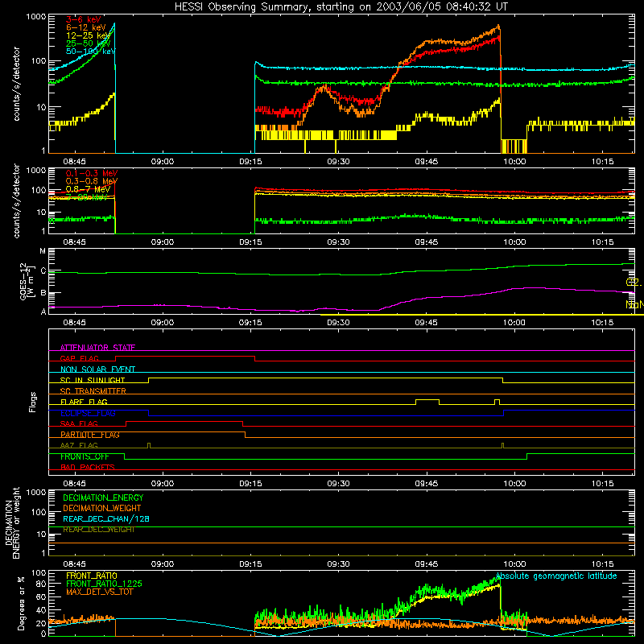Click the 0.3-0.8 MeV legend label
Screen dimensions: 644x644
coord(92,181)
